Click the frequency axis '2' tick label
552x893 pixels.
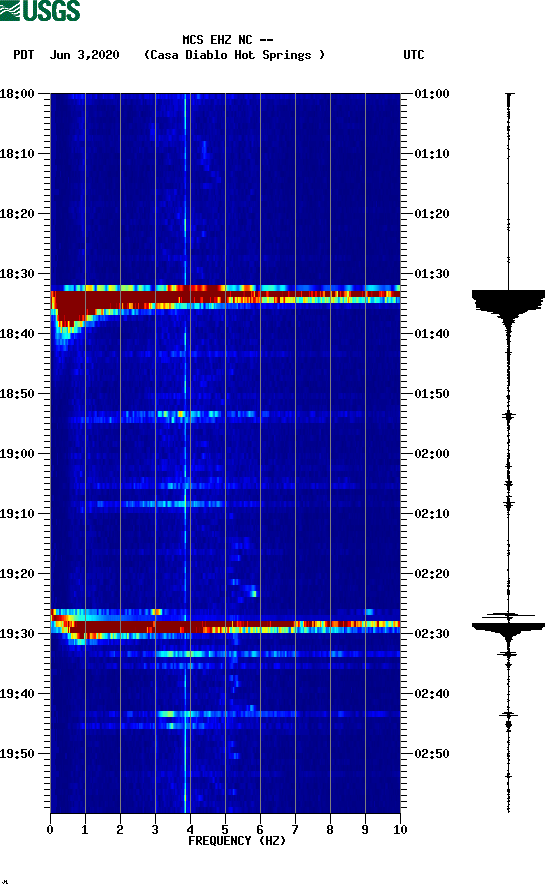[120, 830]
